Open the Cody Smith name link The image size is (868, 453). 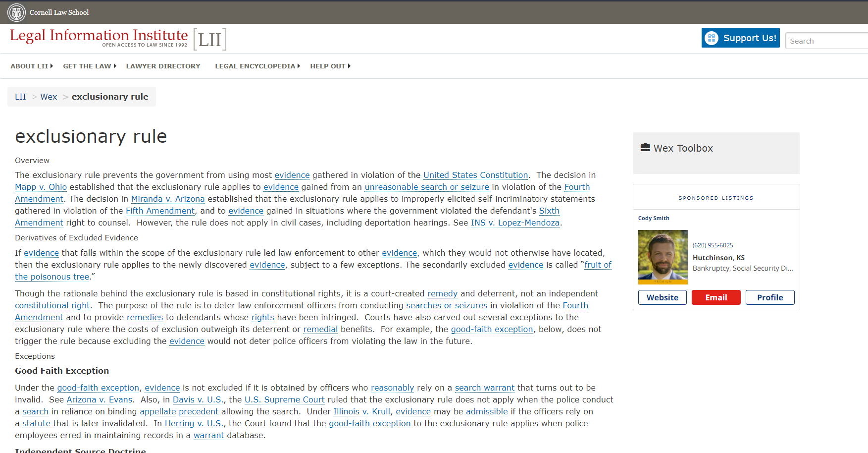[654, 218]
